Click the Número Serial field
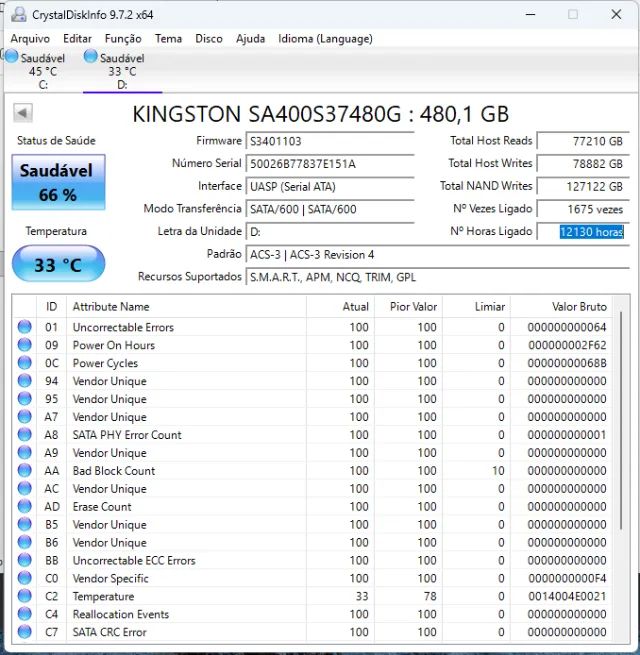The width and height of the screenshot is (640, 655). (330, 163)
